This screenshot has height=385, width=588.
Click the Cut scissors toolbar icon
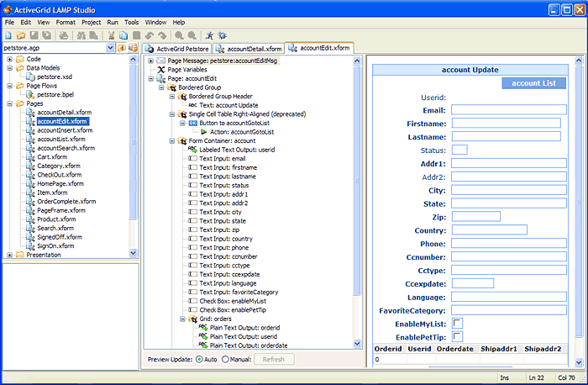pyautogui.click(x=111, y=35)
